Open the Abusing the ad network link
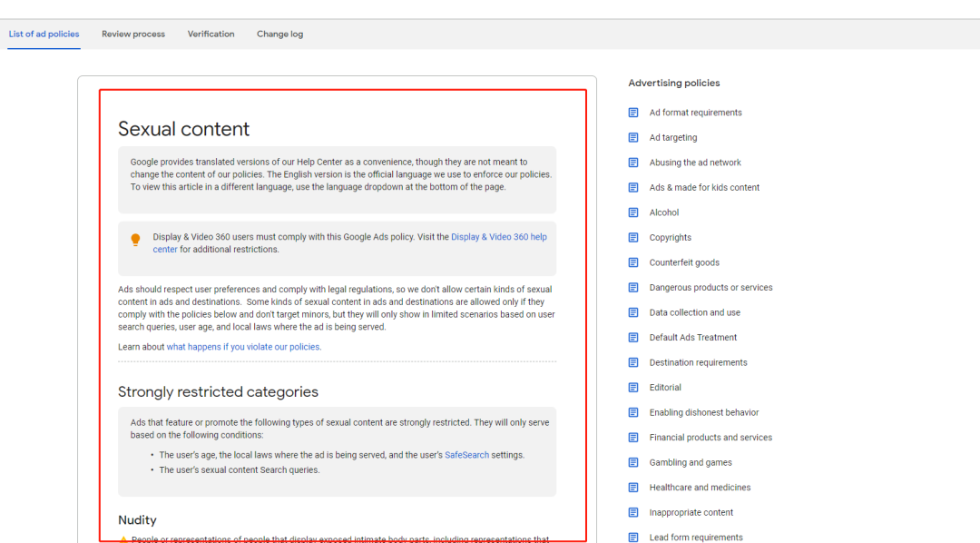 694,163
